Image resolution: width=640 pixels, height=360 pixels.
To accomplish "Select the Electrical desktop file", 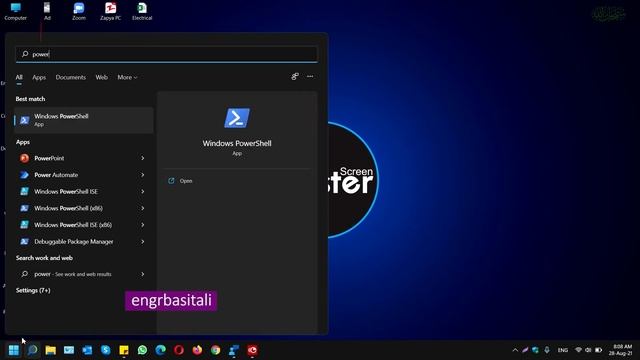I will [142, 11].
